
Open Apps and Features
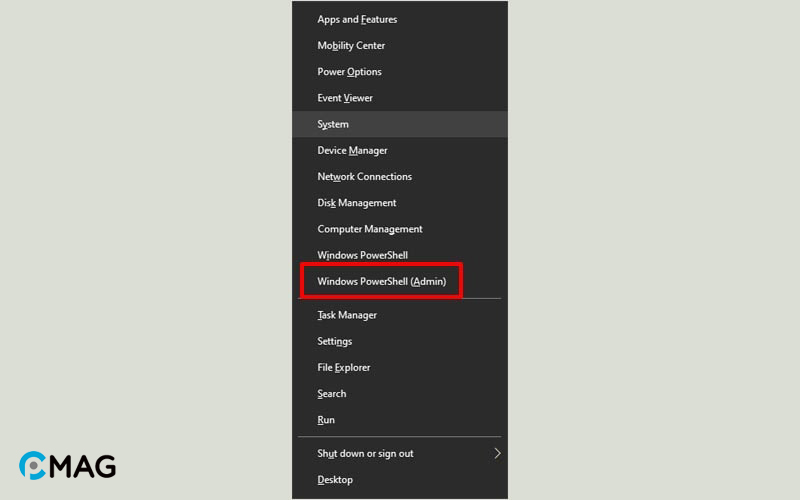click(x=399, y=19)
